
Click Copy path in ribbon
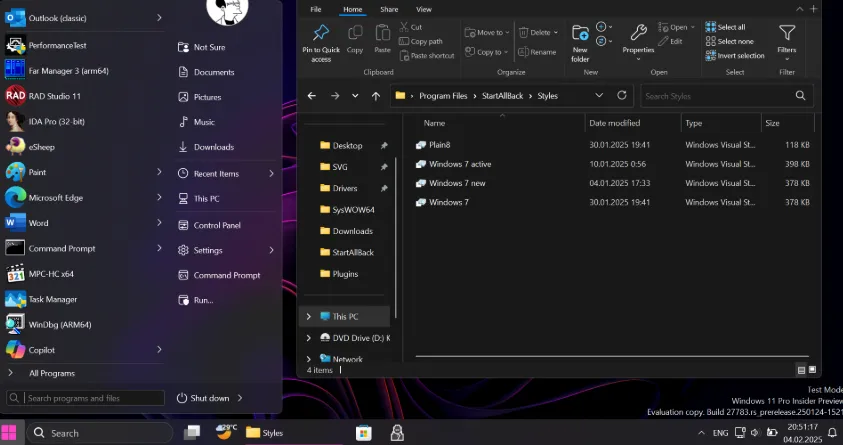coord(421,41)
